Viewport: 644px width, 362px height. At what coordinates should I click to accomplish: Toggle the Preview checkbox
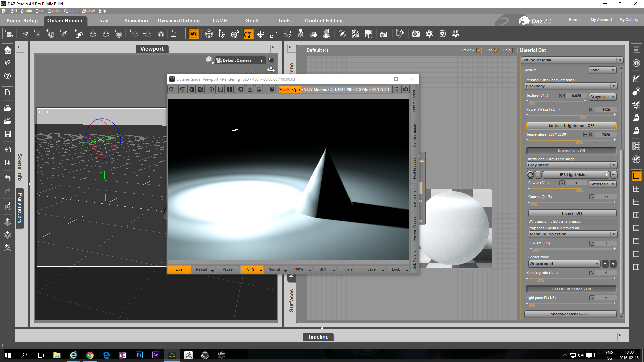point(479,50)
